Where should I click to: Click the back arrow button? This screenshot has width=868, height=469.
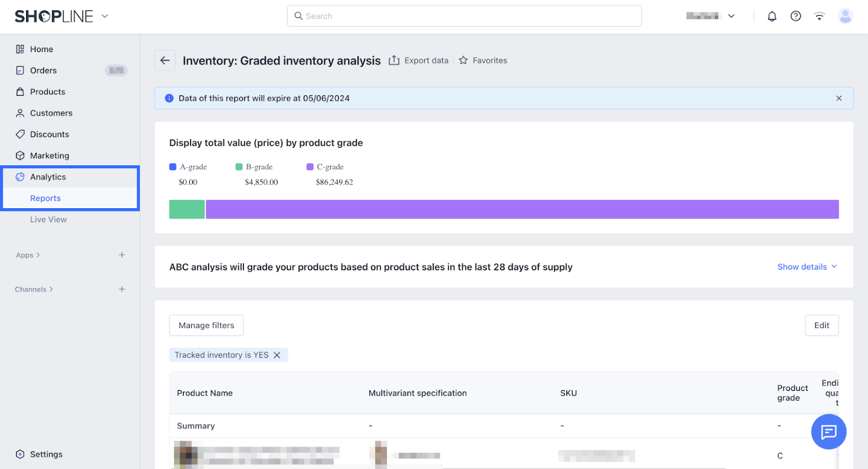165,60
